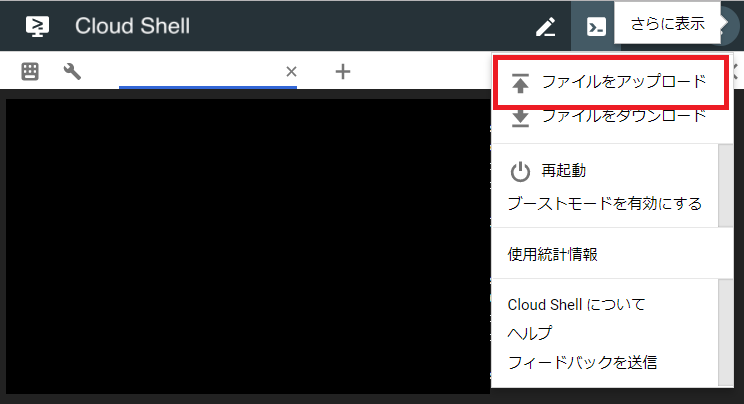Add a new terminal tab with plus

pyautogui.click(x=343, y=72)
